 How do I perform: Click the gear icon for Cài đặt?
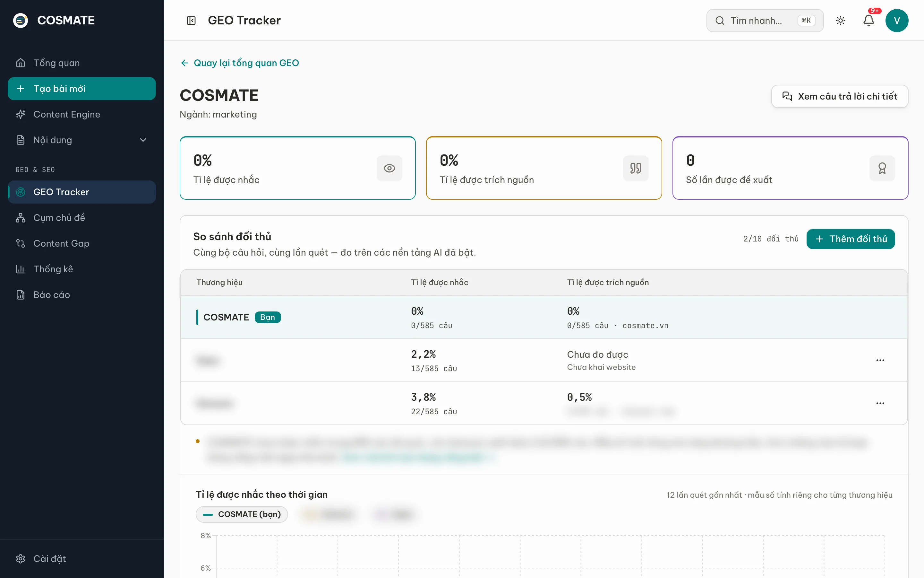tap(21, 558)
